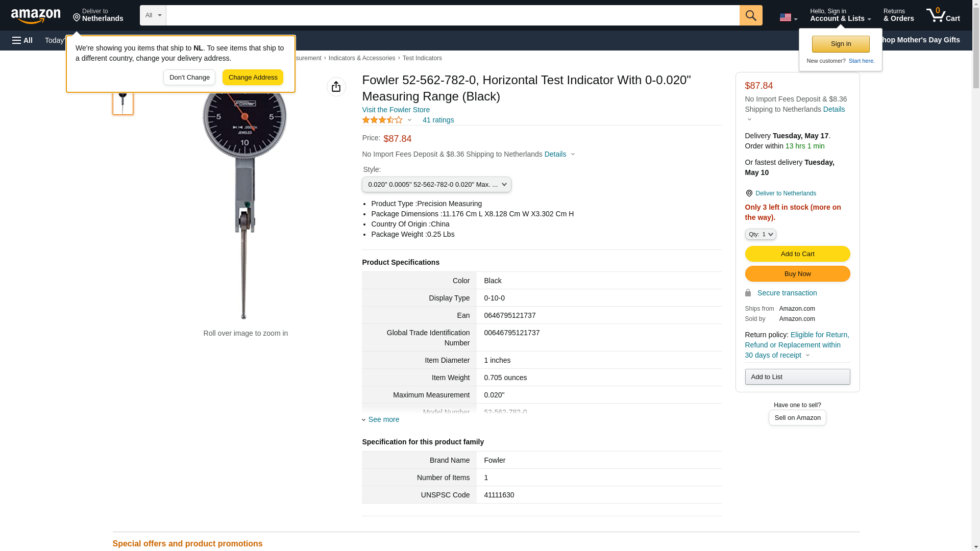Open the All hamburger menu

(x=22, y=40)
